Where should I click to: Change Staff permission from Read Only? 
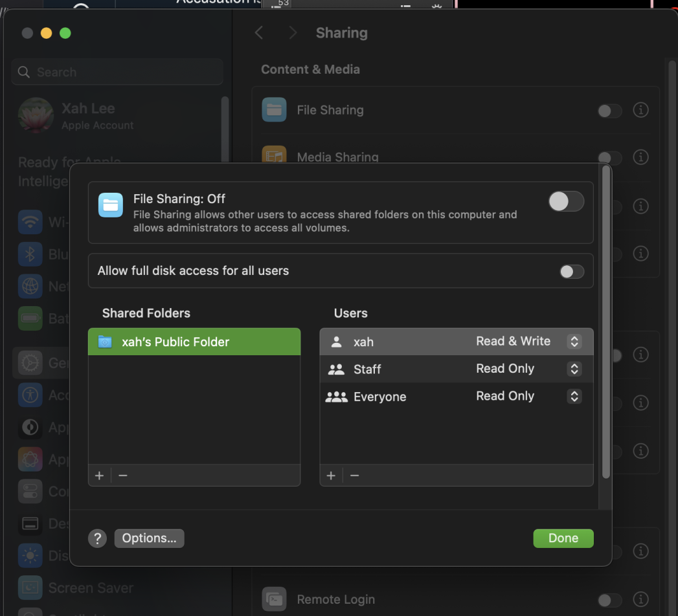(x=574, y=369)
